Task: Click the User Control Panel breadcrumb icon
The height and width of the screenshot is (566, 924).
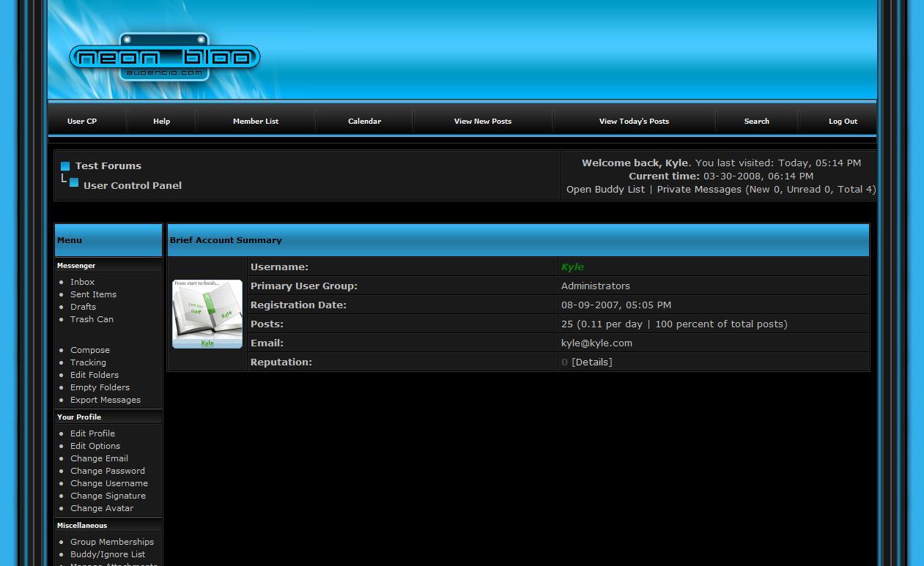Action: [74, 183]
